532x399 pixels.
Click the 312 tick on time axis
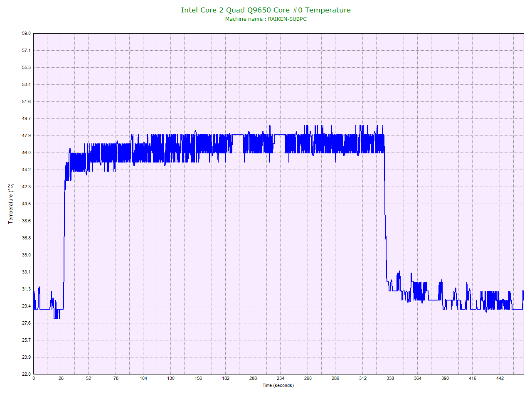[363, 378]
